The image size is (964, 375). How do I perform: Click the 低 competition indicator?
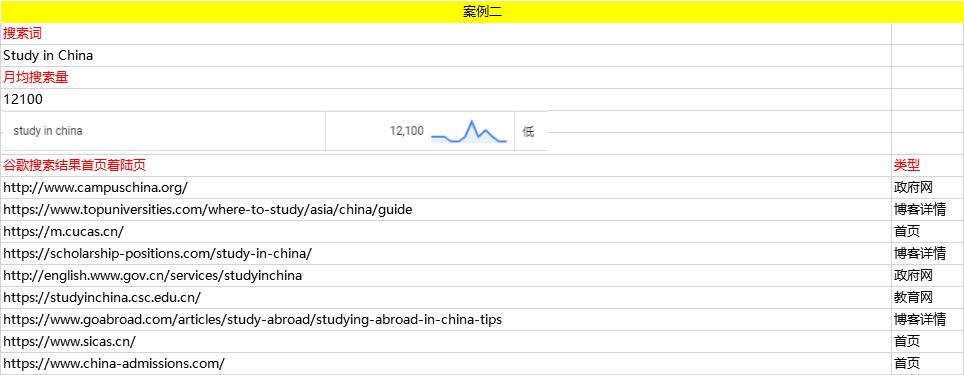(x=528, y=132)
